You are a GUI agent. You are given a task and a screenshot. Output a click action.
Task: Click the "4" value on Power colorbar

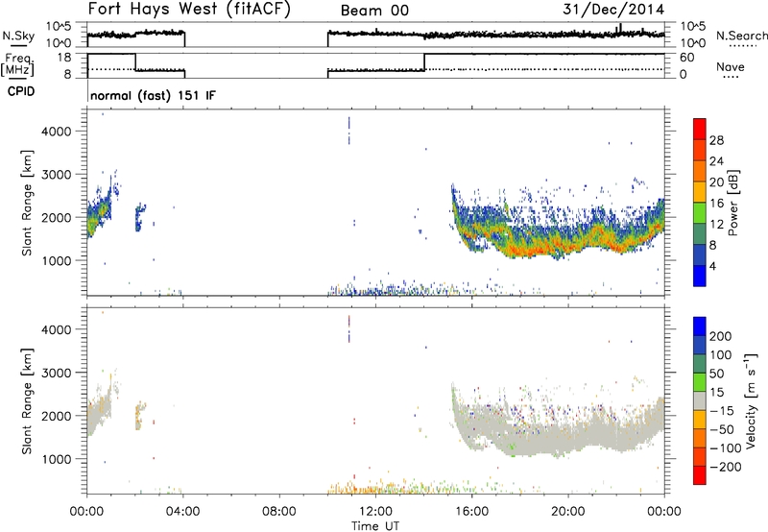[712, 267]
